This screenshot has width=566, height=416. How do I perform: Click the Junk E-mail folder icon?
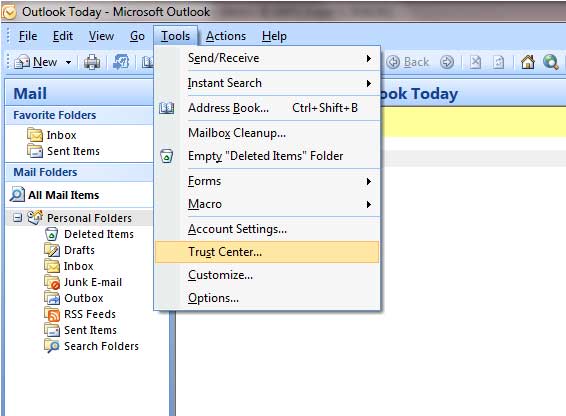tap(52, 282)
